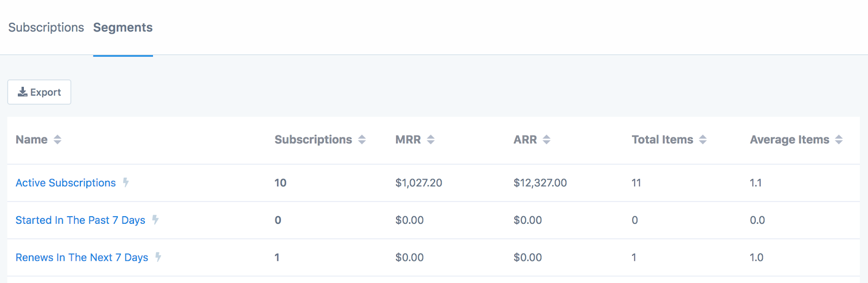Click the lightning icon beside Active Subscriptions
The width and height of the screenshot is (868, 283).
125,183
